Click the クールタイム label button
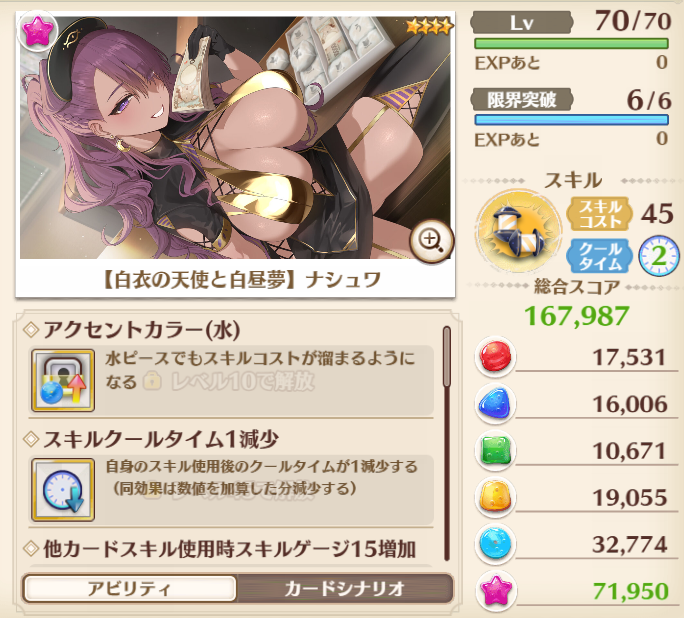684x618 pixels. (x=600, y=256)
